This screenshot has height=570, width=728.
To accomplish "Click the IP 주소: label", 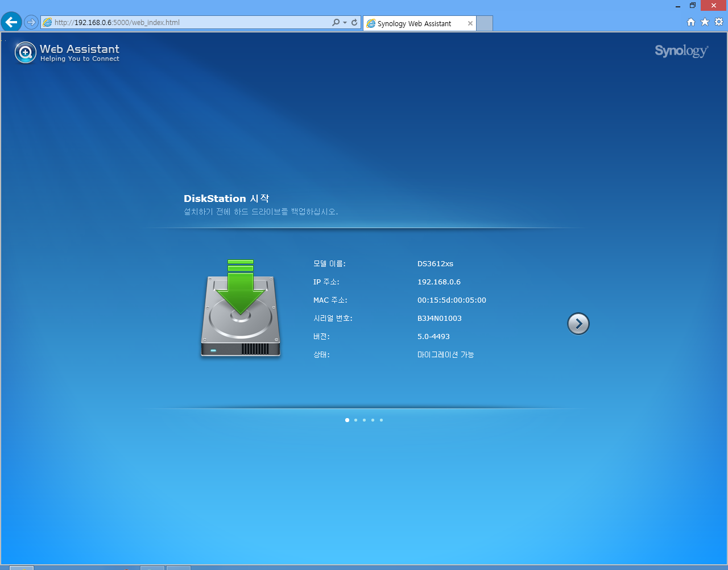I will point(326,282).
